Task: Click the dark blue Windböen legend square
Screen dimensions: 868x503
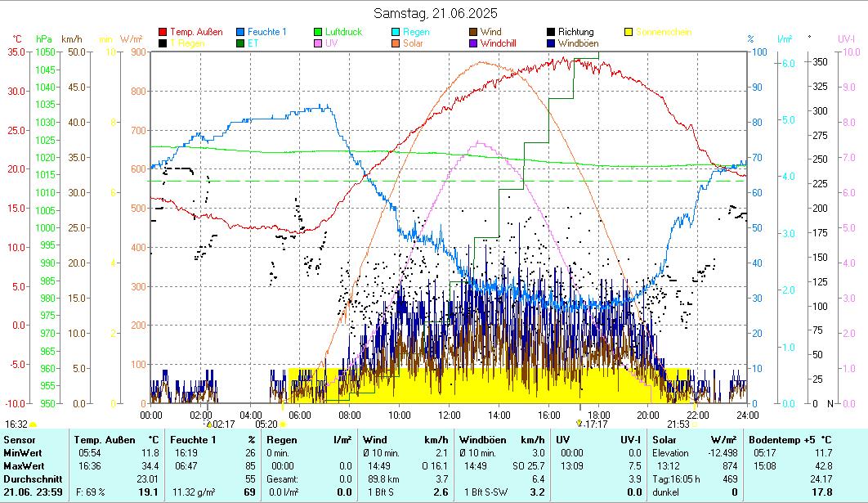Action: pos(551,43)
